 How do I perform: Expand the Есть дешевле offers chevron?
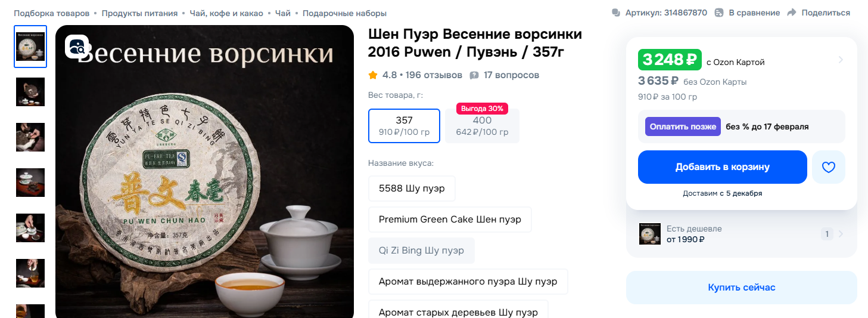tap(841, 234)
